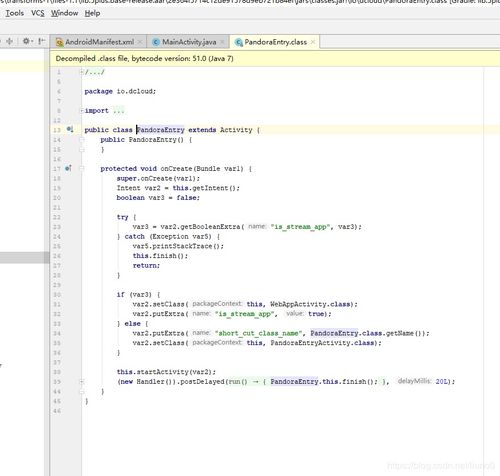Click 'postDelayed' in the Handler call

[x=202, y=381]
